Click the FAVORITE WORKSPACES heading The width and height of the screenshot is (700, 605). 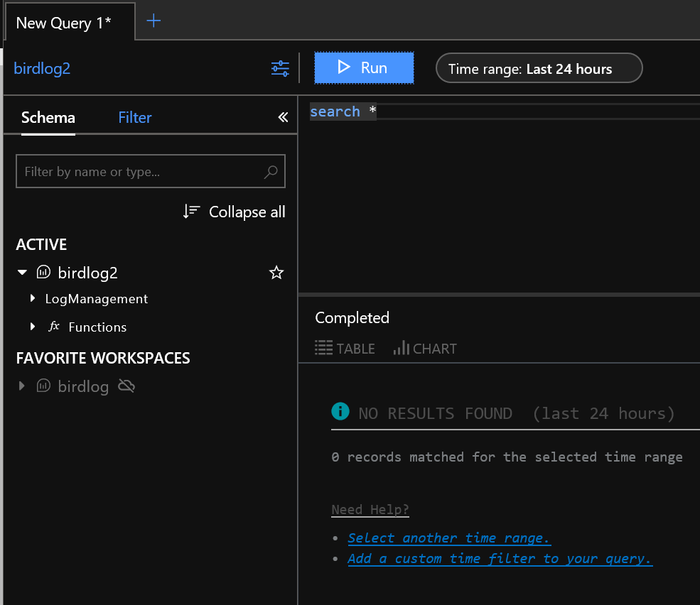[103, 359]
